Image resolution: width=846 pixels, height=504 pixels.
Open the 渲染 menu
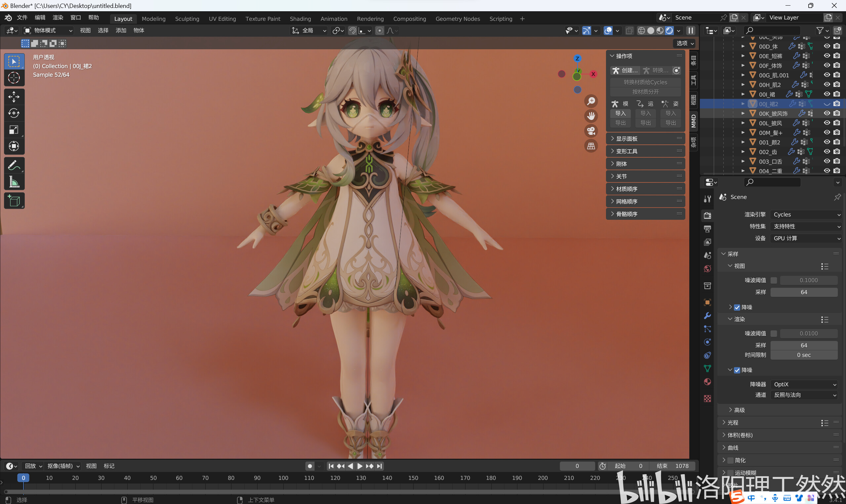pos(58,18)
